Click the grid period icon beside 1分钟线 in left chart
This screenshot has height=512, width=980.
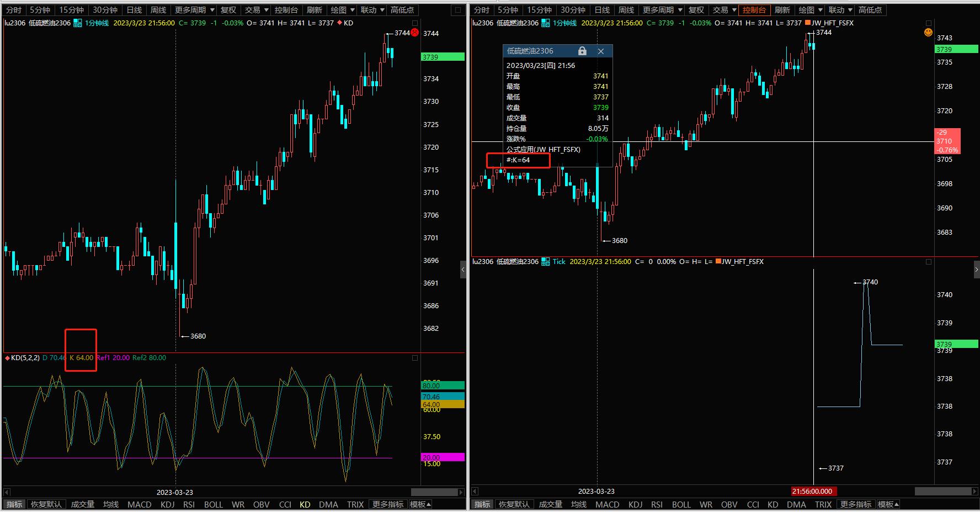(x=77, y=23)
